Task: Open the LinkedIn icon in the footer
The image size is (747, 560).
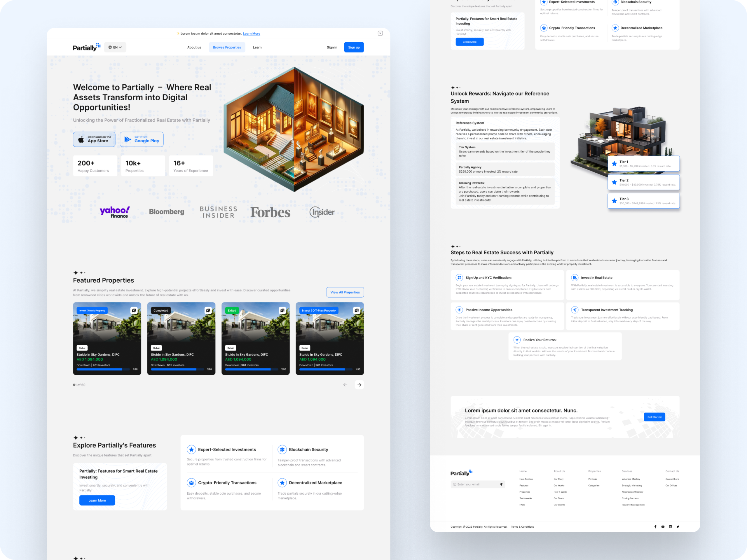Action: point(670,526)
